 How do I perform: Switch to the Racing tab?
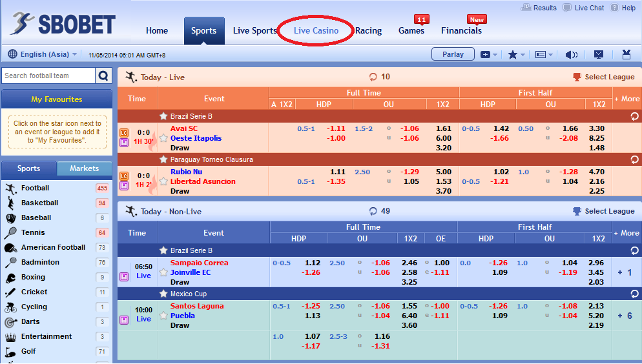pos(369,31)
